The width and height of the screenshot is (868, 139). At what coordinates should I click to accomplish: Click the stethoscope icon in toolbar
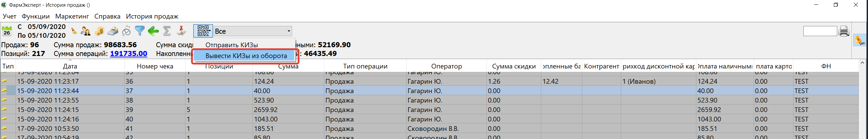(126, 31)
